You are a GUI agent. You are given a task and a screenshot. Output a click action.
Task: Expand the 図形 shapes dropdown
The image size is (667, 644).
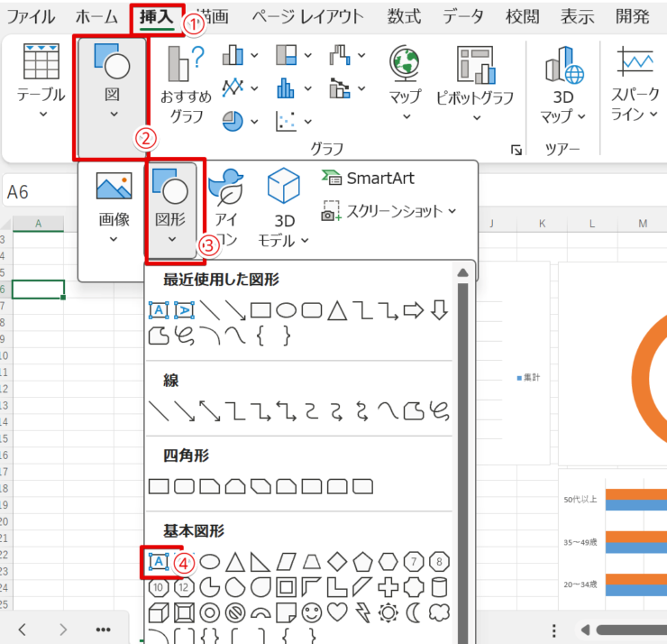point(171,209)
